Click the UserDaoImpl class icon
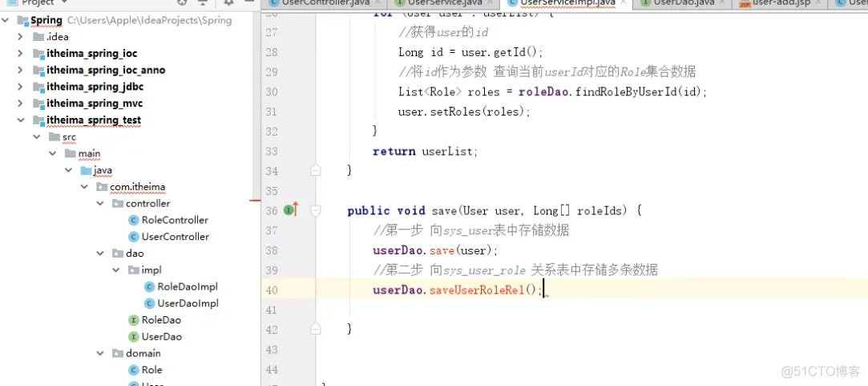This screenshot has height=386, width=868. (x=149, y=303)
